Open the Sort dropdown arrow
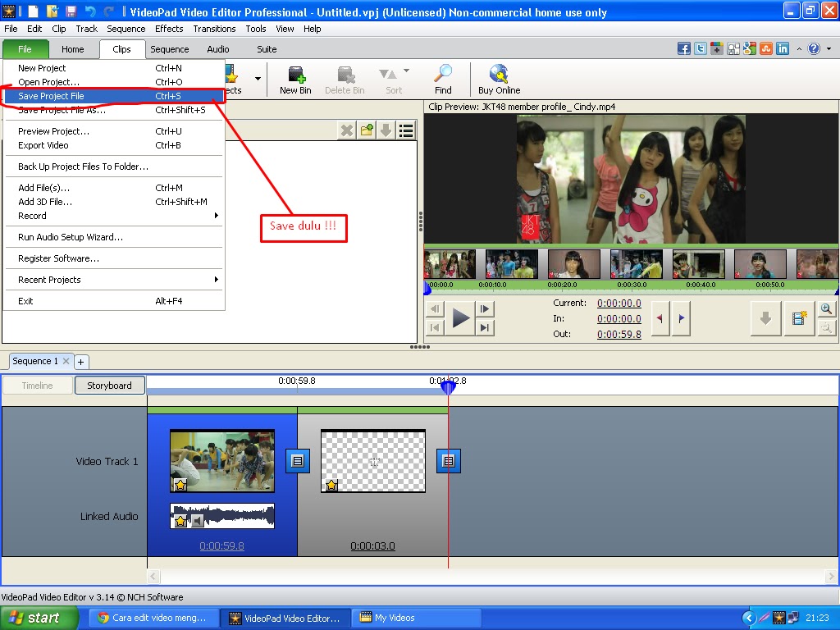This screenshot has height=630, width=840. (407, 71)
